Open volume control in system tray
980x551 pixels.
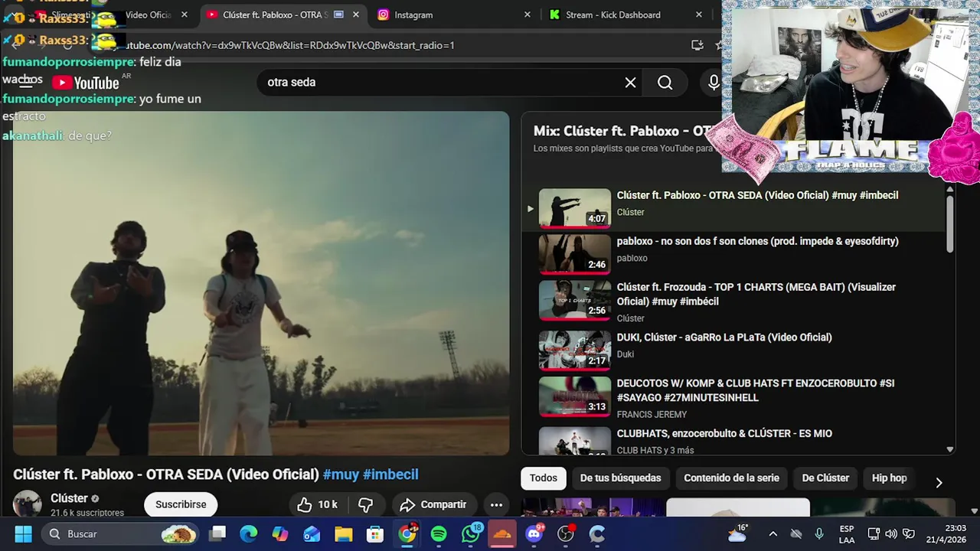[891, 533]
